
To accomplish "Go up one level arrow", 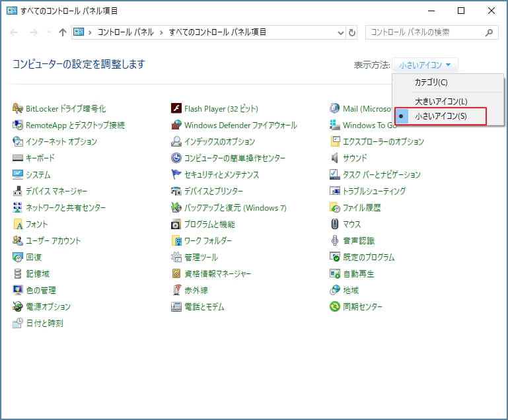I will click(x=63, y=32).
